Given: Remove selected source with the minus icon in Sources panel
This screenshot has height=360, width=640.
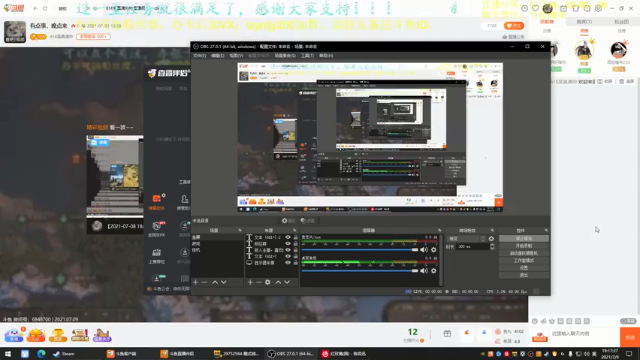Looking at the screenshot, I should pos(259,282).
